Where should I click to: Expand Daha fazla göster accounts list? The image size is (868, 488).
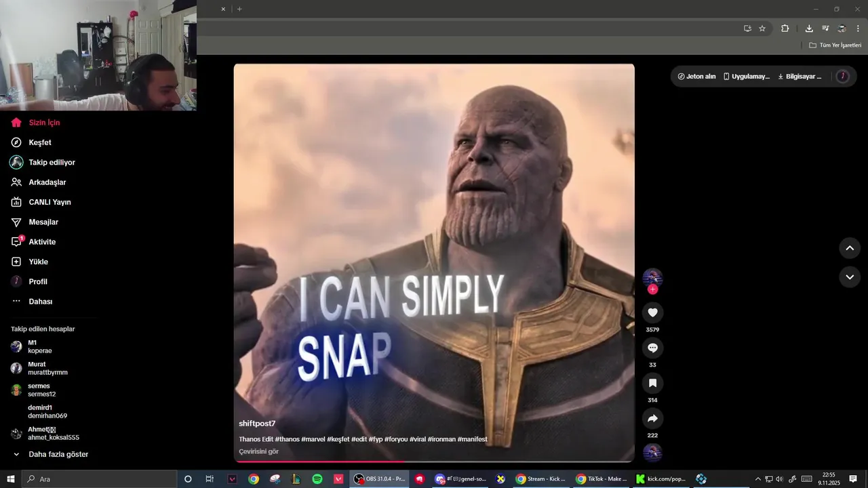pos(50,454)
